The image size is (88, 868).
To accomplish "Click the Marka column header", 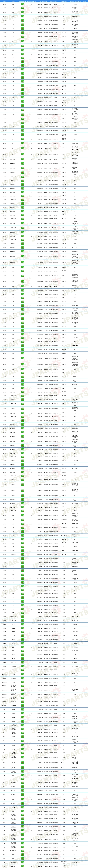I will tap(4, 1).
